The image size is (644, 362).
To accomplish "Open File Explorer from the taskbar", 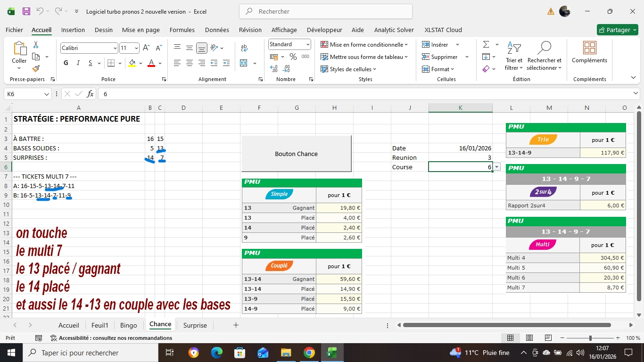I will coord(286,353).
